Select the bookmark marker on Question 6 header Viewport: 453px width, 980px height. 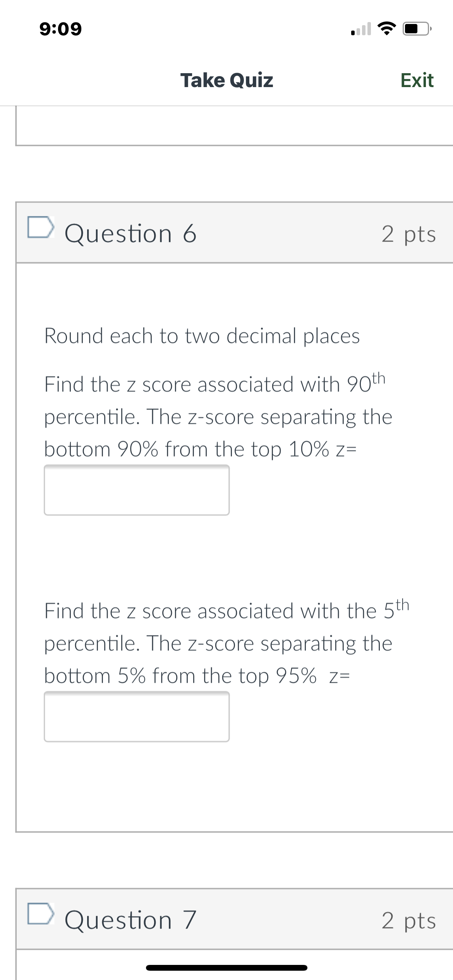coord(40,228)
